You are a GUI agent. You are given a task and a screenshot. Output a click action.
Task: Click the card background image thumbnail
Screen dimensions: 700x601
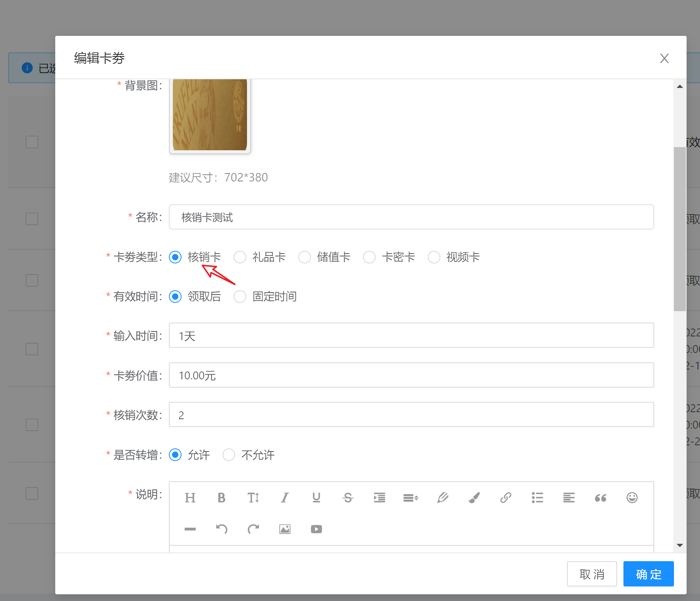(x=210, y=115)
